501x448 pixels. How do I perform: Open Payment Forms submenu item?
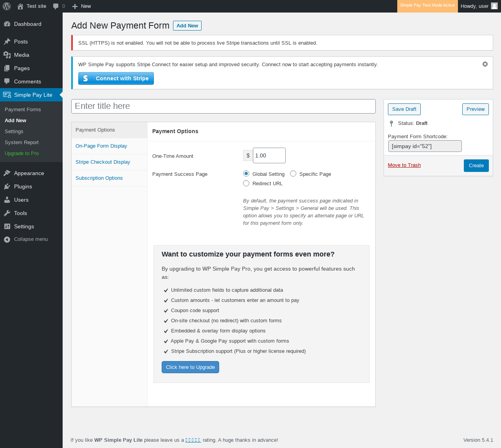31,110
